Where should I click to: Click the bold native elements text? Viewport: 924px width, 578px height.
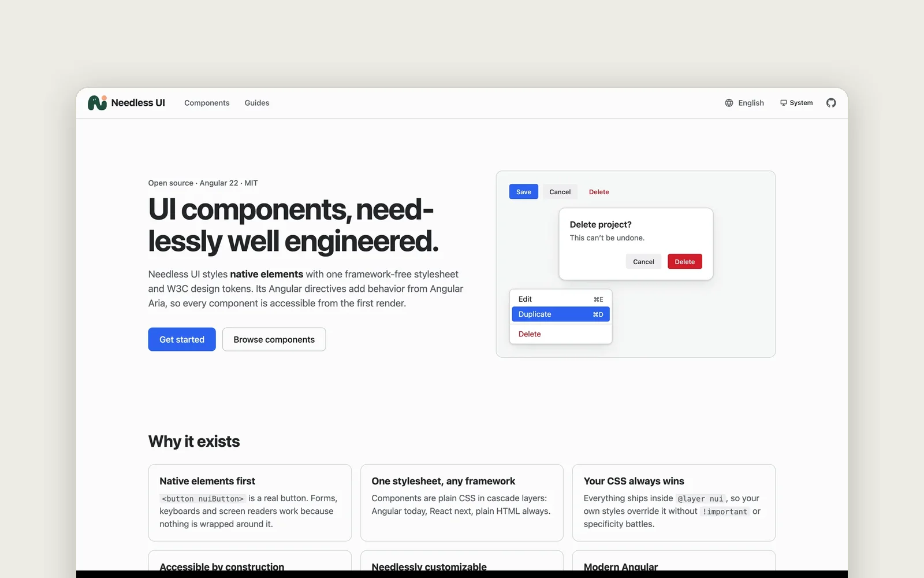point(266,274)
